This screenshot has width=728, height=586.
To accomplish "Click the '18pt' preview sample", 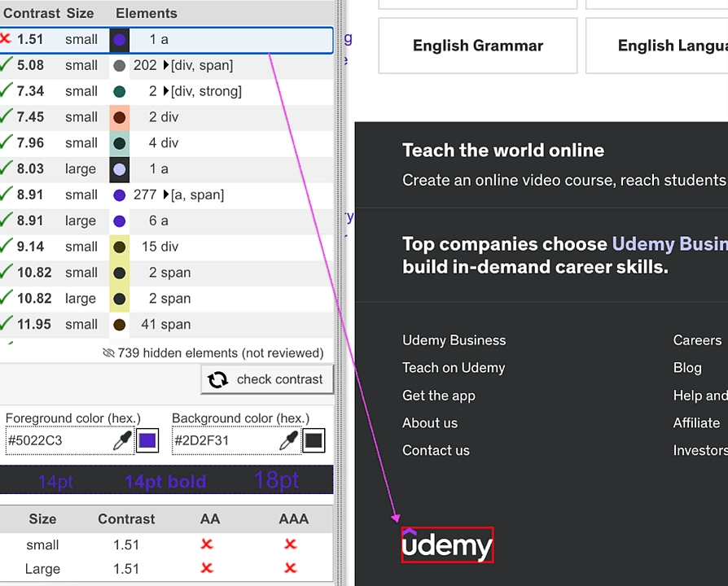I will point(276,479).
